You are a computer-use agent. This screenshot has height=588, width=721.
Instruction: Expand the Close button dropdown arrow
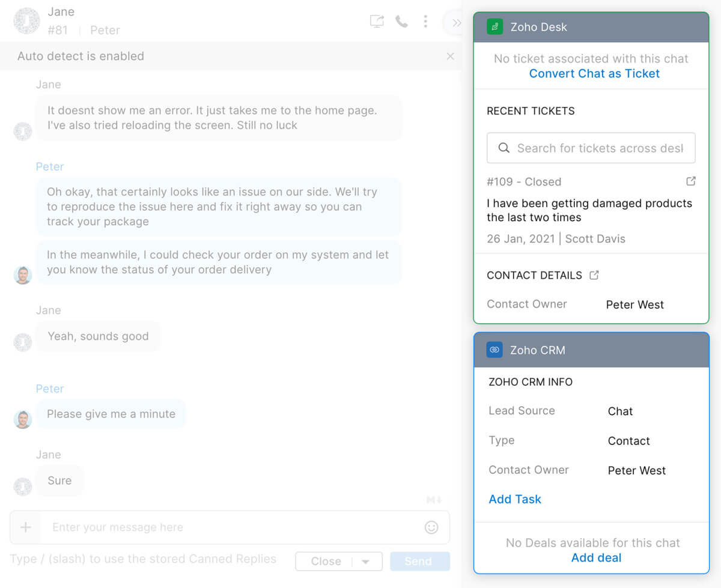point(365,562)
